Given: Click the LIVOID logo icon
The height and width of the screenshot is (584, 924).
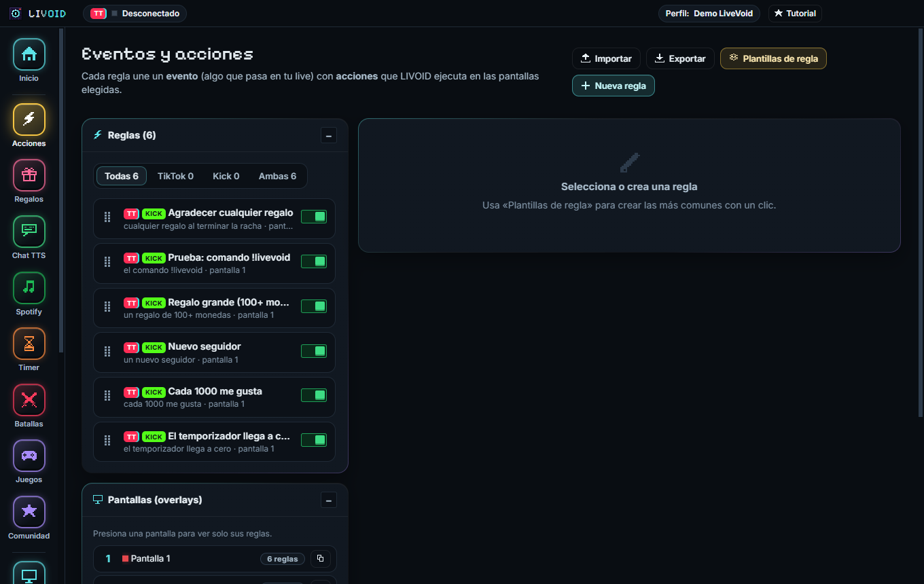Looking at the screenshot, I should [16, 13].
